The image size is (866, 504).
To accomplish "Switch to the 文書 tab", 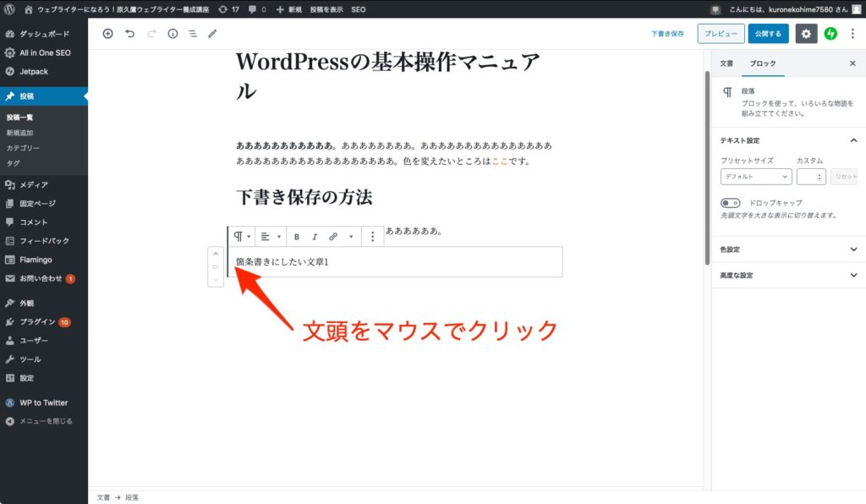I will click(726, 63).
